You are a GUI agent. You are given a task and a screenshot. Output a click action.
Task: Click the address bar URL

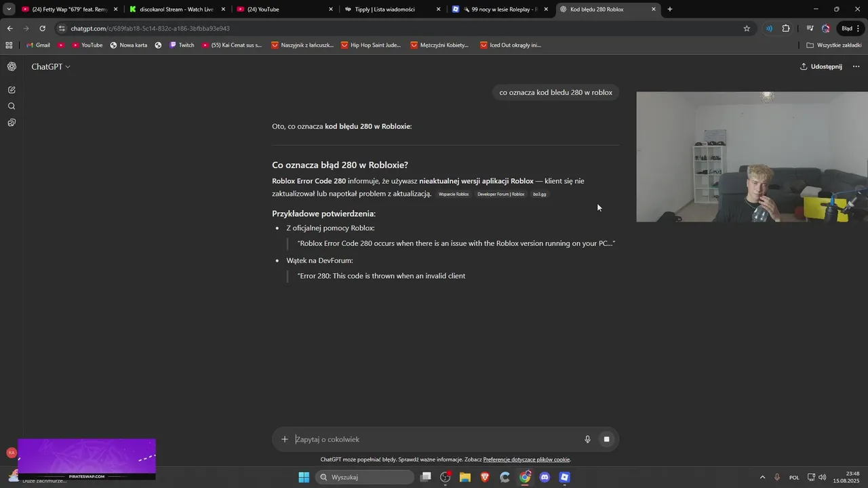pyautogui.click(x=150, y=28)
